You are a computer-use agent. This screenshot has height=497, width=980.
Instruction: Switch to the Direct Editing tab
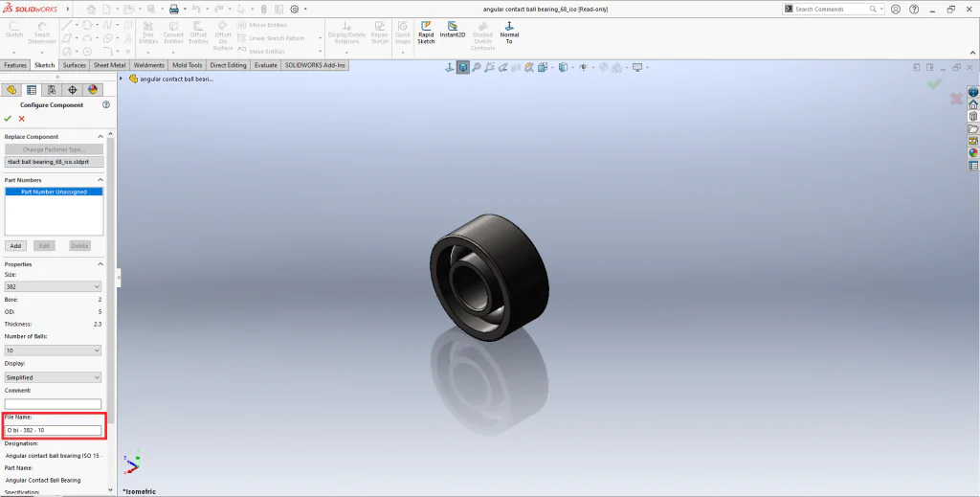[x=228, y=65]
